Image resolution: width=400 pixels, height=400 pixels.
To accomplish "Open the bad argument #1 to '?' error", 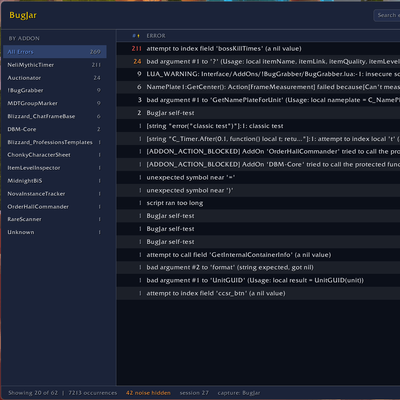I will [x=258, y=61].
